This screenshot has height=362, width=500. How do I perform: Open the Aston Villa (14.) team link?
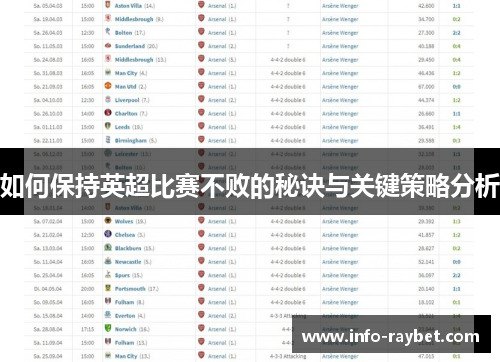point(128,6)
